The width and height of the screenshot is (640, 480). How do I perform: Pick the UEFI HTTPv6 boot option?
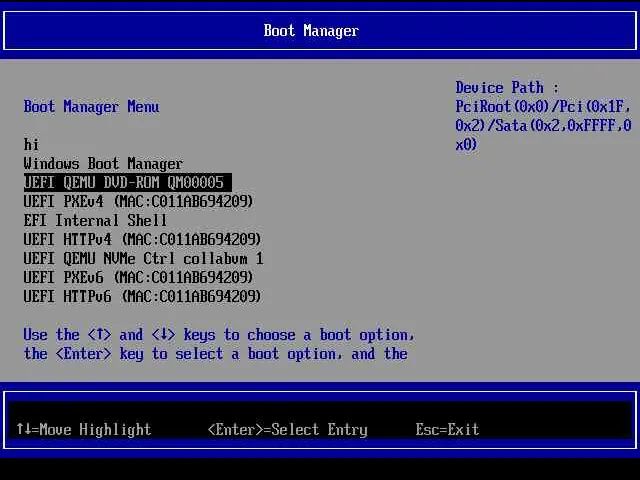pyautogui.click(x=142, y=296)
